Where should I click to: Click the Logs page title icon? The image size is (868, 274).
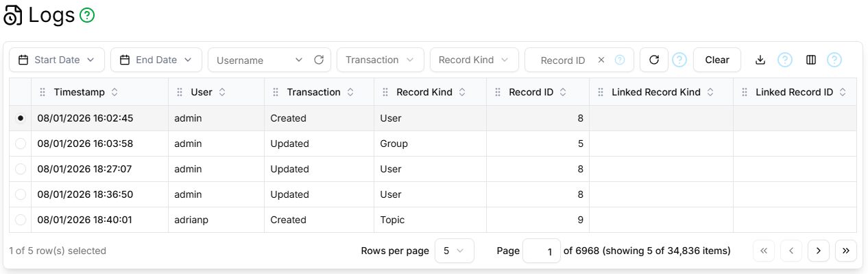(13, 16)
